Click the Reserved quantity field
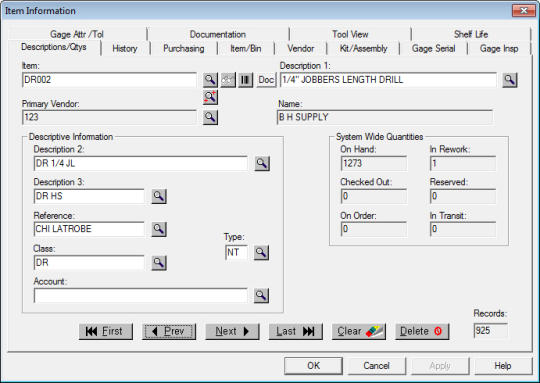Viewport: 540px width, 383px height. coord(463,196)
